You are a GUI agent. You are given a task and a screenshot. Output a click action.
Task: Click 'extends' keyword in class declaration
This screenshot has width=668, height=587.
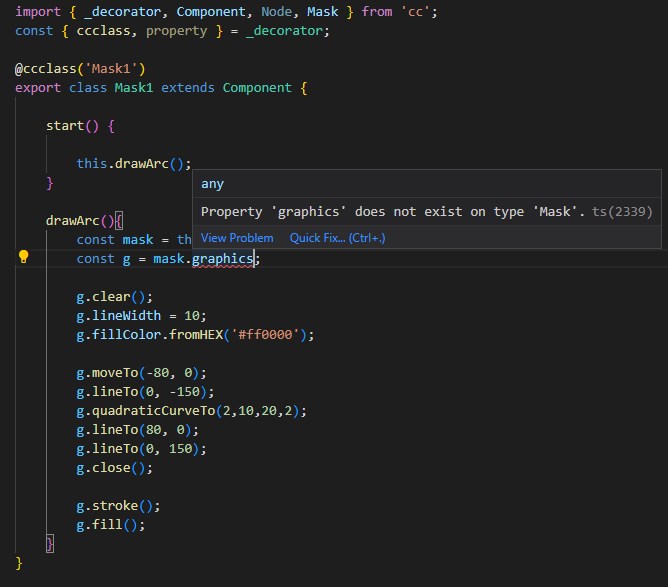[187, 88]
